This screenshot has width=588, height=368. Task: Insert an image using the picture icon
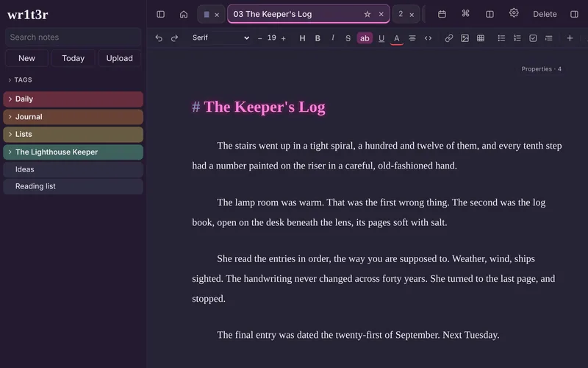(465, 38)
